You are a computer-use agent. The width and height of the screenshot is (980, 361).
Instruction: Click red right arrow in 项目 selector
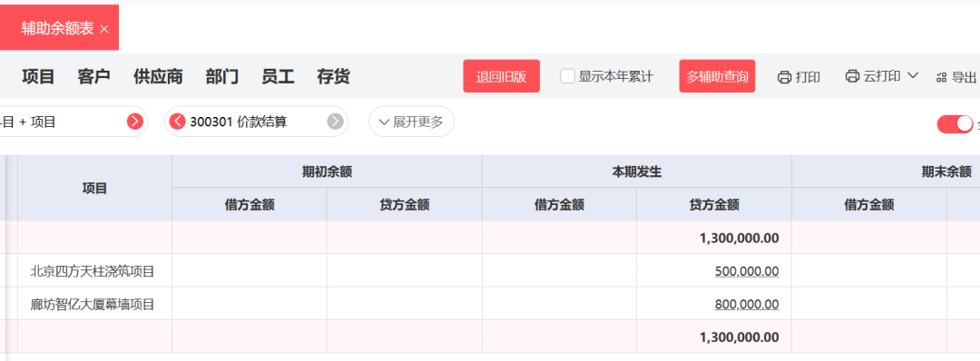click(x=135, y=122)
